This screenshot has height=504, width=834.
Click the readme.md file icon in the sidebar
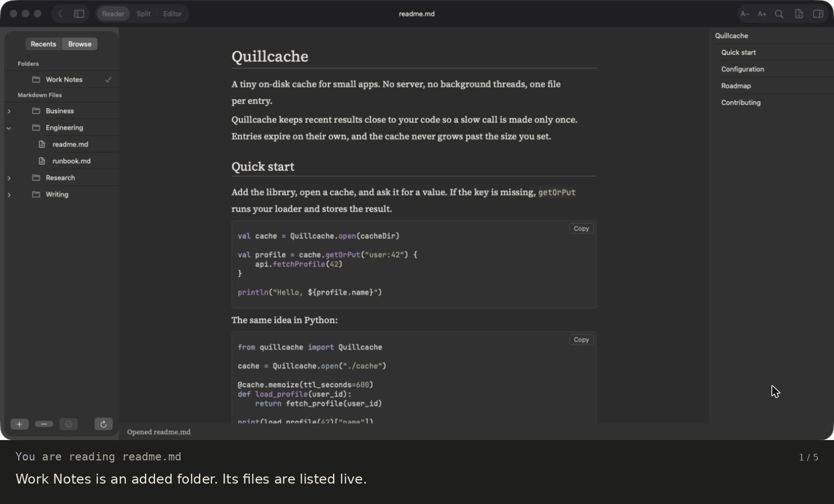(x=42, y=144)
